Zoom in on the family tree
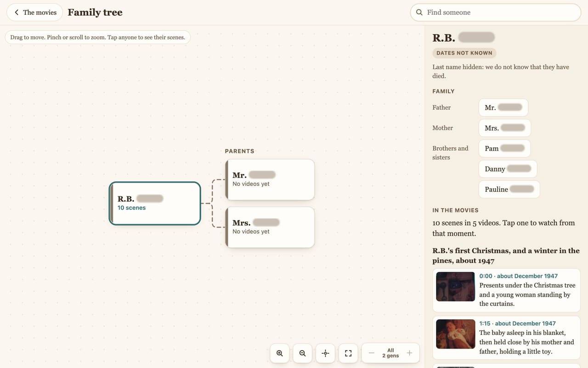Viewport: 588px width, 368px height. 280,353
